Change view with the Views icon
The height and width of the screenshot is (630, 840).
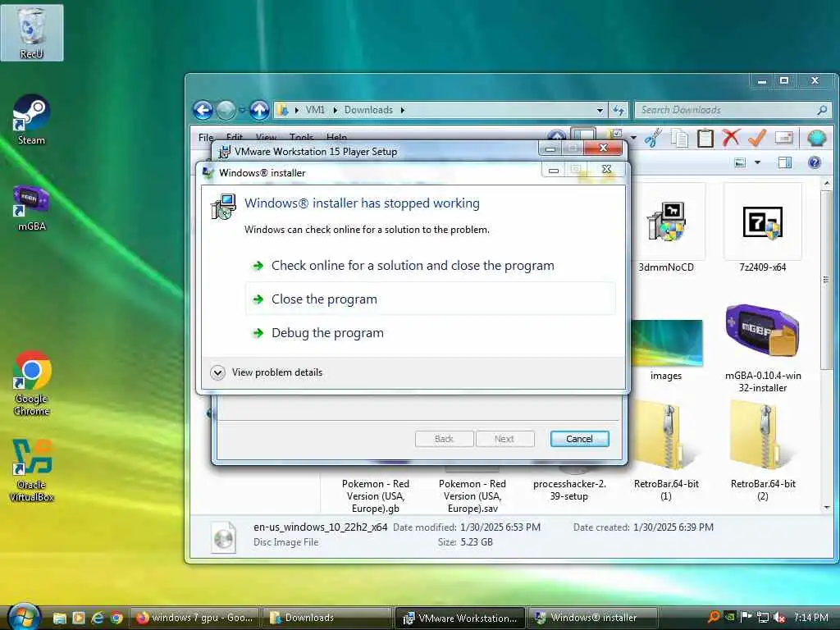pyautogui.click(x=740, y=162)
